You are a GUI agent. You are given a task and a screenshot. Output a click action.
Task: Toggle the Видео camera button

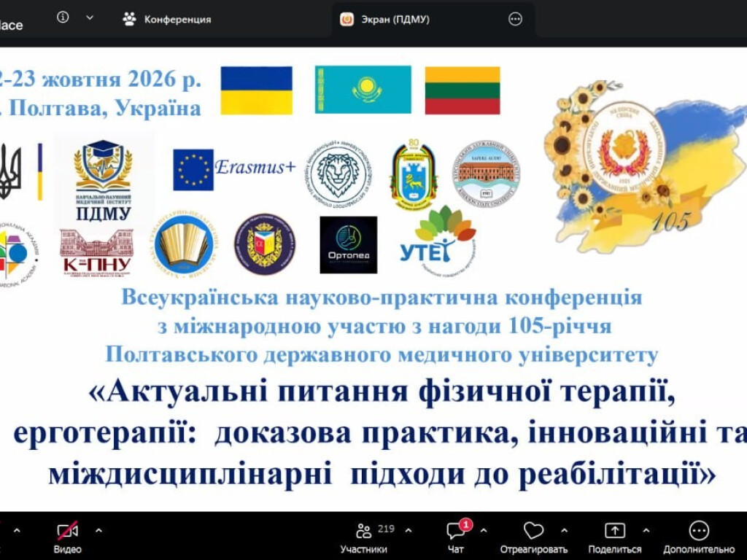[68, 537]
